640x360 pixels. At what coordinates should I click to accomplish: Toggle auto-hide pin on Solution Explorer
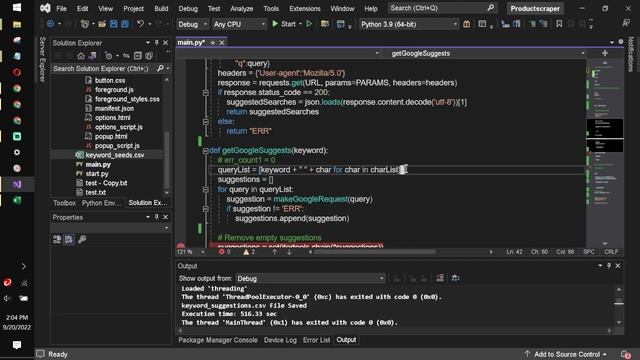(x=157, y=42)
